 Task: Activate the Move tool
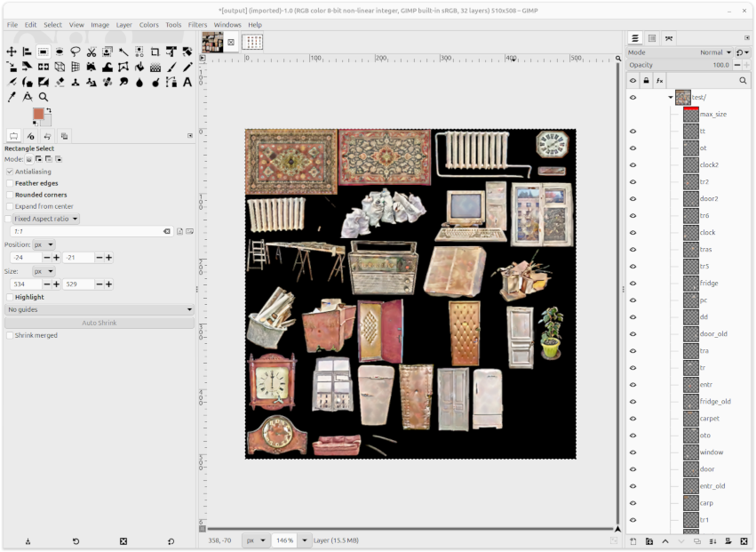click(x=12, y=52)
